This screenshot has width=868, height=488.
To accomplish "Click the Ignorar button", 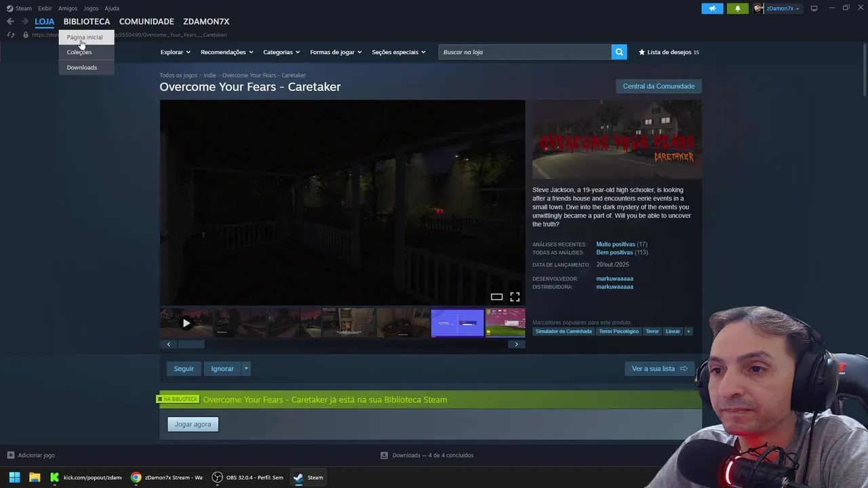I will pyautogui.click(x=222, y=369).
